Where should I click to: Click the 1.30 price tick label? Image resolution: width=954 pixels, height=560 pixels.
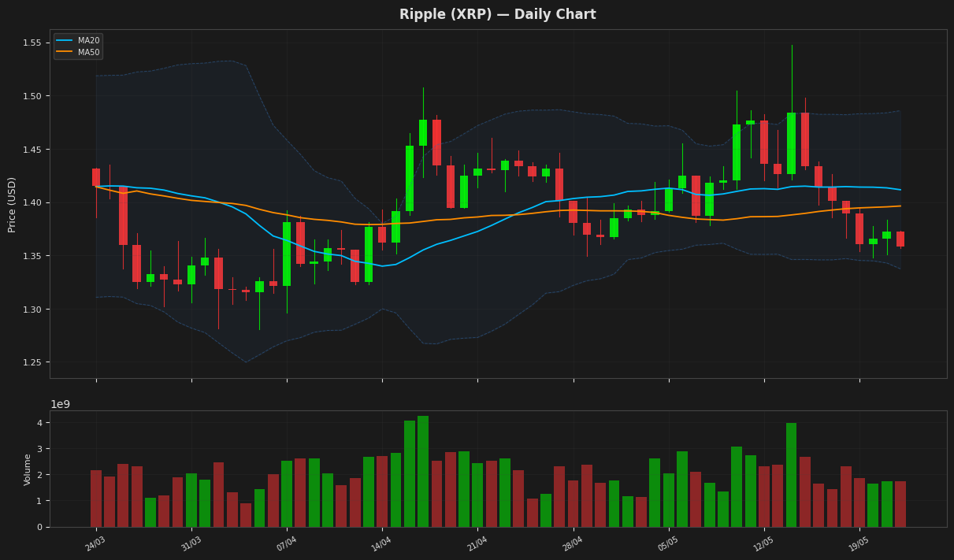[x=32, y=310]
